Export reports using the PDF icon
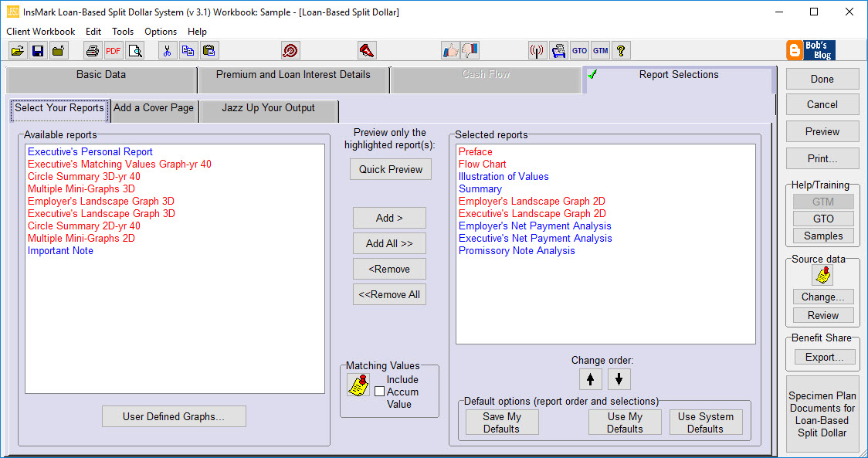This screenshot has height=458, width=868. click(x=113, y=49)
